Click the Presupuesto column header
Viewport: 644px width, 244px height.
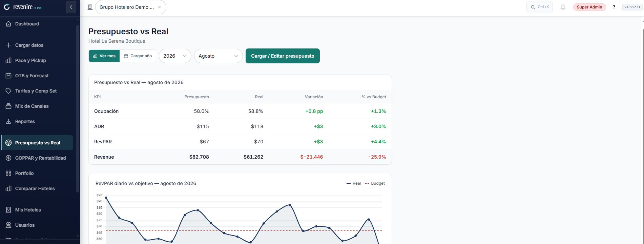(197, 97)
